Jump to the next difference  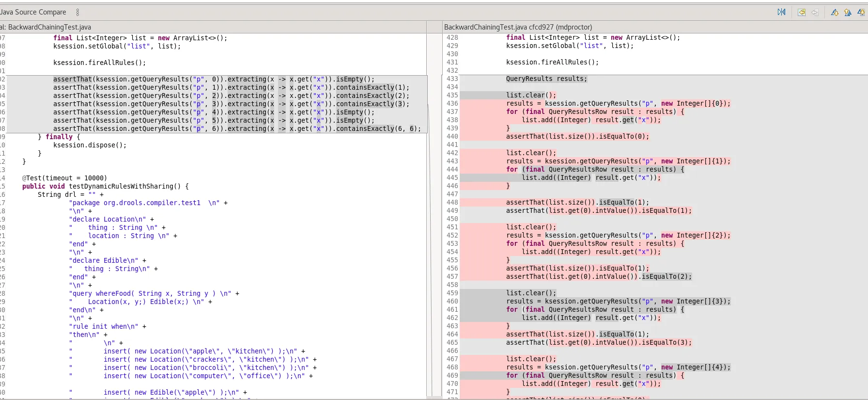[835, 12]
